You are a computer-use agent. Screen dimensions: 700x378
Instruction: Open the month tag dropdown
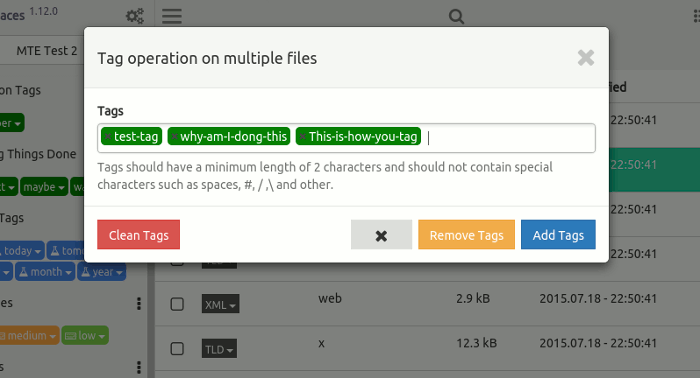pos(45,272)
